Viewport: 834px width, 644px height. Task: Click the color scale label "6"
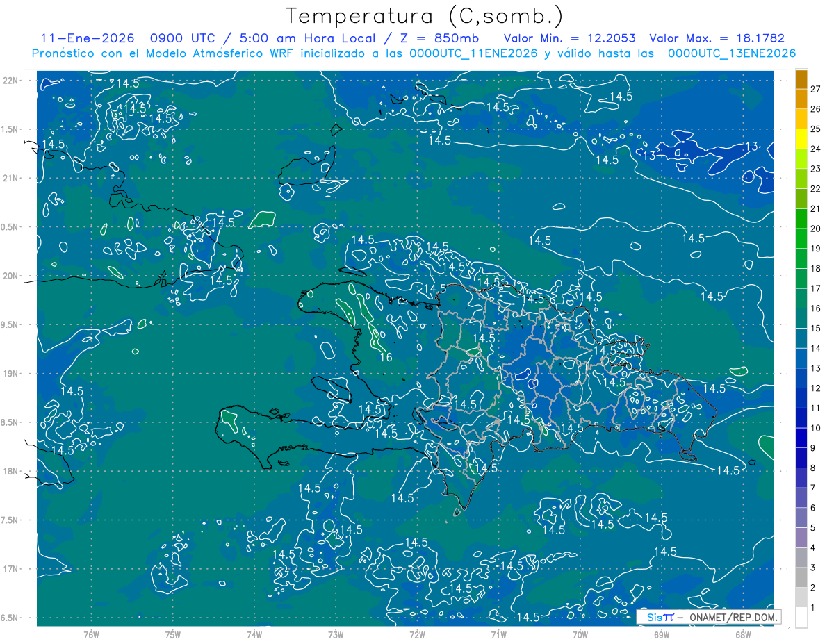pos(813,508)
